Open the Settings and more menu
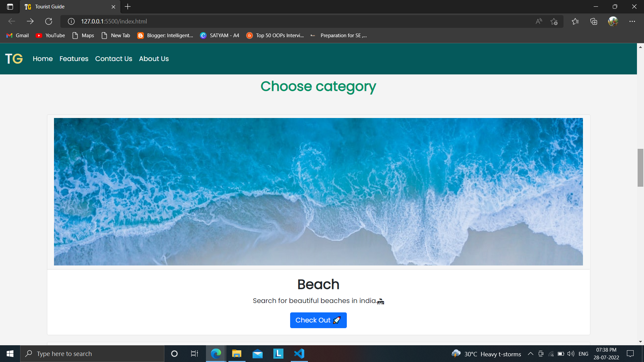This screenshot has height=362, width=644. (633, 21)
